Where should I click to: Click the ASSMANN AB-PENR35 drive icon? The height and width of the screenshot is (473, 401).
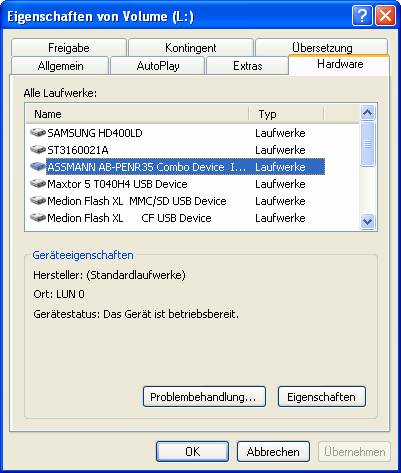point(38,167)
